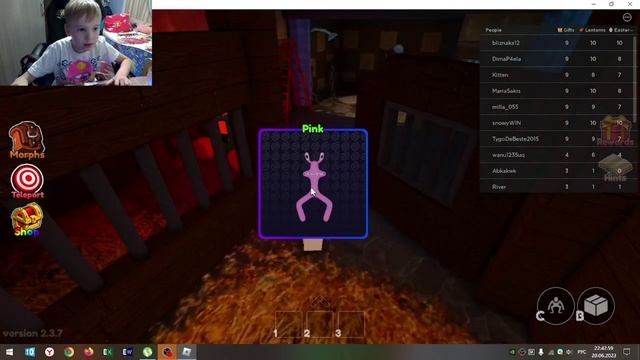Screen dimensions: 640x360
Task: Expand the inventory arrow above hotbar
Action: [320, 302]
